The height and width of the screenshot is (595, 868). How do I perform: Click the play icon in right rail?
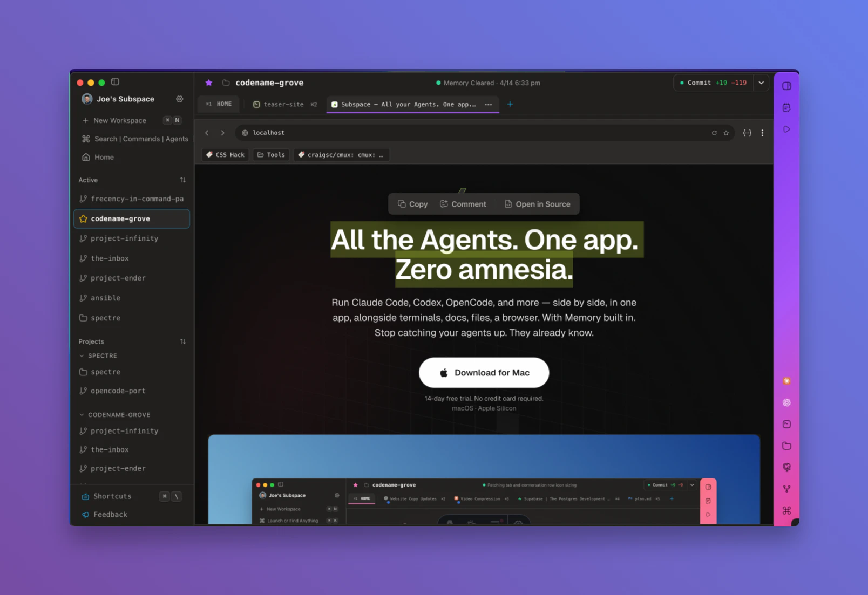point(786,129)
